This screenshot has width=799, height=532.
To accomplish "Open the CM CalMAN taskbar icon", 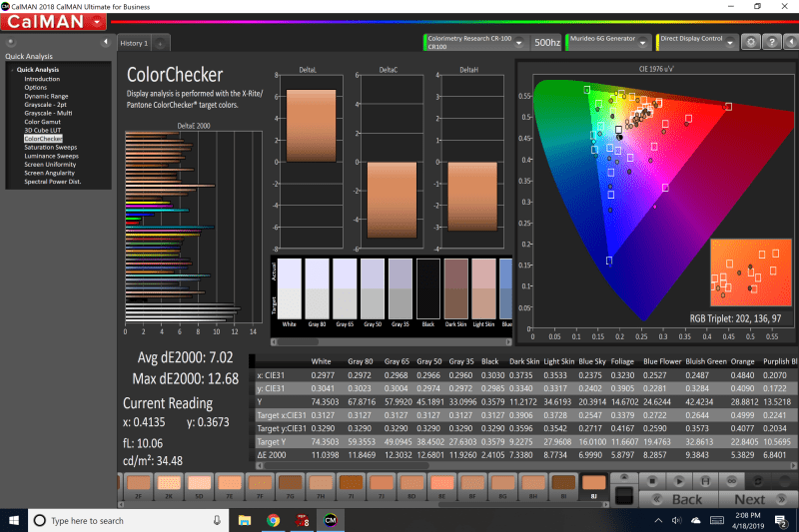I will point(331,520).
